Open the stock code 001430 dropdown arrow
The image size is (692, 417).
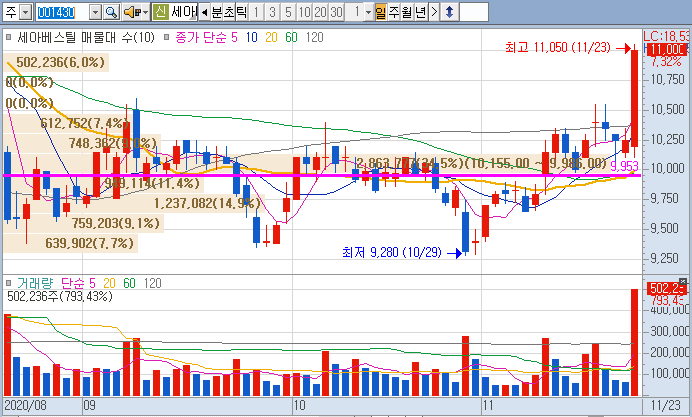[95, 12]
